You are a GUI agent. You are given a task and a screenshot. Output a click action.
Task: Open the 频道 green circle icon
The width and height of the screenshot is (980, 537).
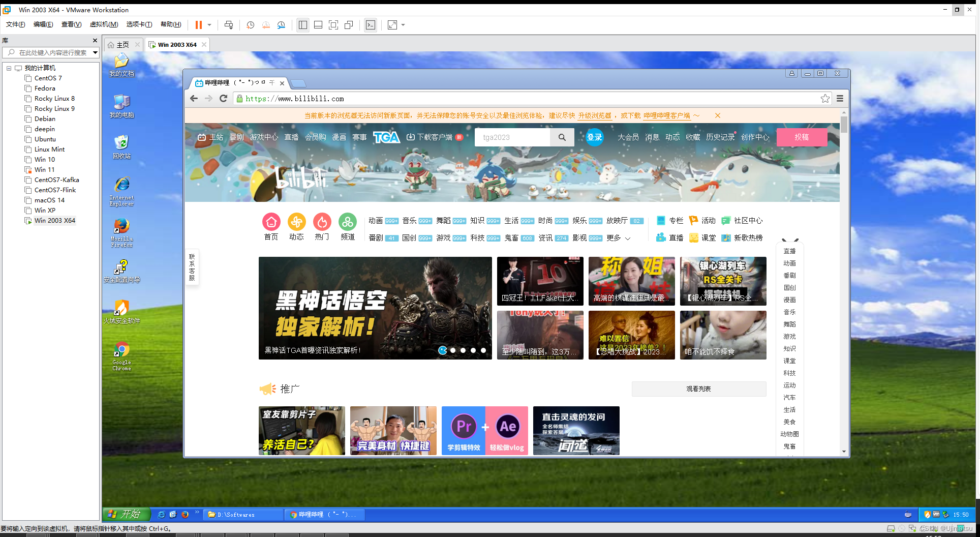point(348,222)
